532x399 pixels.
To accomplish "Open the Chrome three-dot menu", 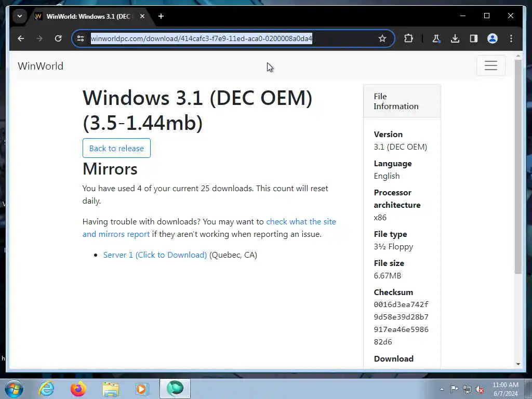I will coord(511,38).
